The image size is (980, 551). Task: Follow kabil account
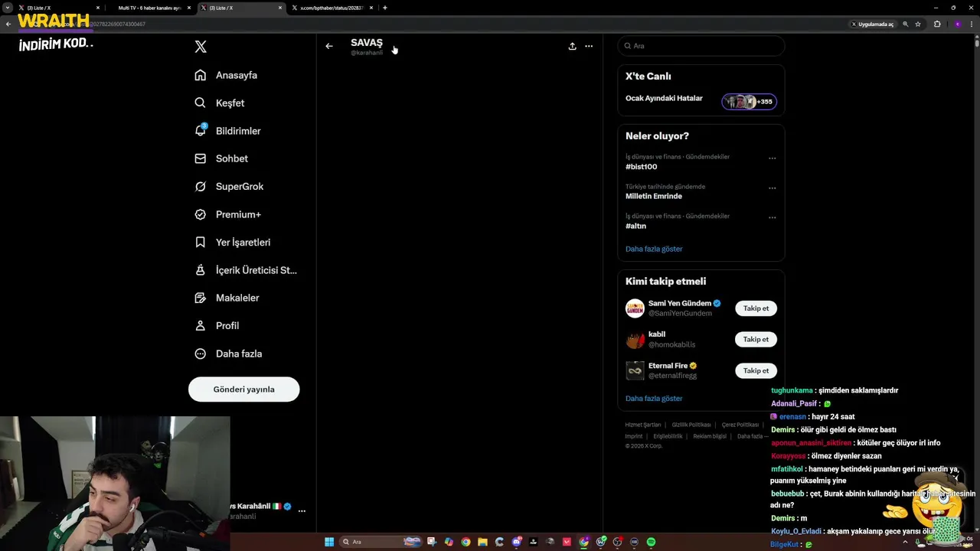(756, 339)
